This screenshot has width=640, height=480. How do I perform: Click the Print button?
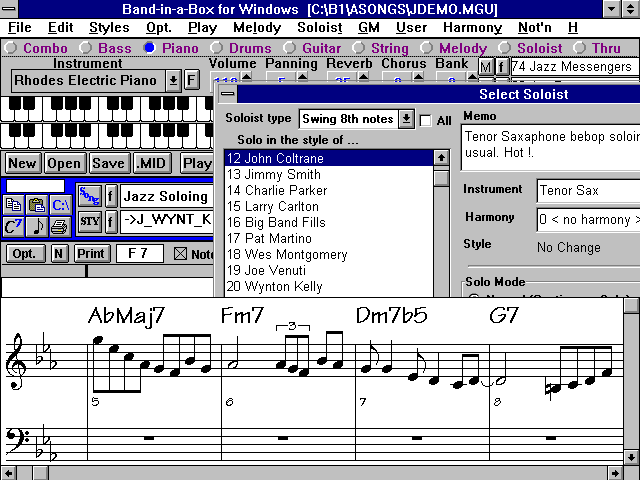click(91, 254)
